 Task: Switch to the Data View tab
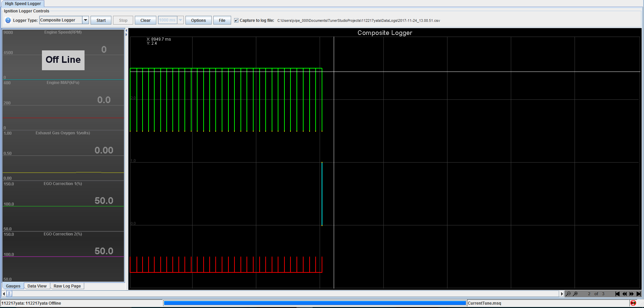(37, 286)
